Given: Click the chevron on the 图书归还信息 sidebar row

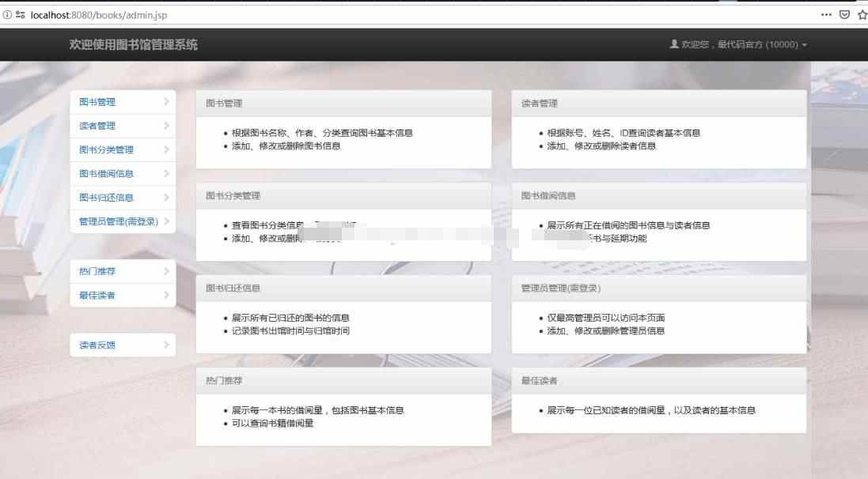Looking at the screenshot, I should [167, 198].
